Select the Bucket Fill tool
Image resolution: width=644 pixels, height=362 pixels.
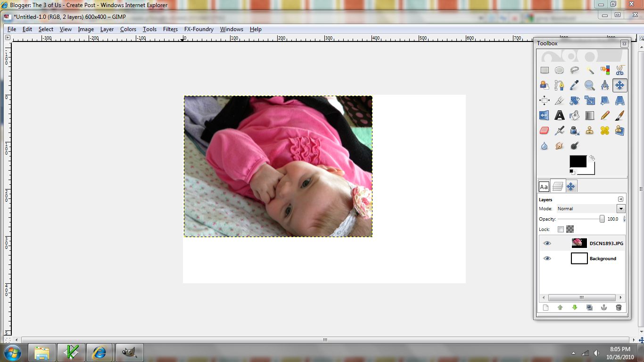tap(574, 115)
